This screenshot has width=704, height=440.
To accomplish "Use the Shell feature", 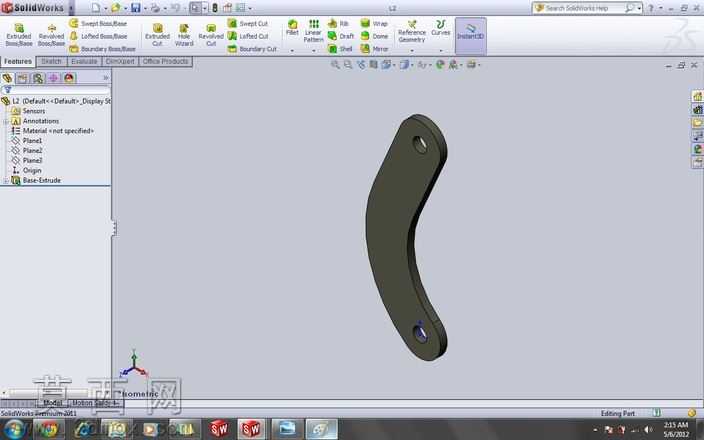I will tap(340, 48).
